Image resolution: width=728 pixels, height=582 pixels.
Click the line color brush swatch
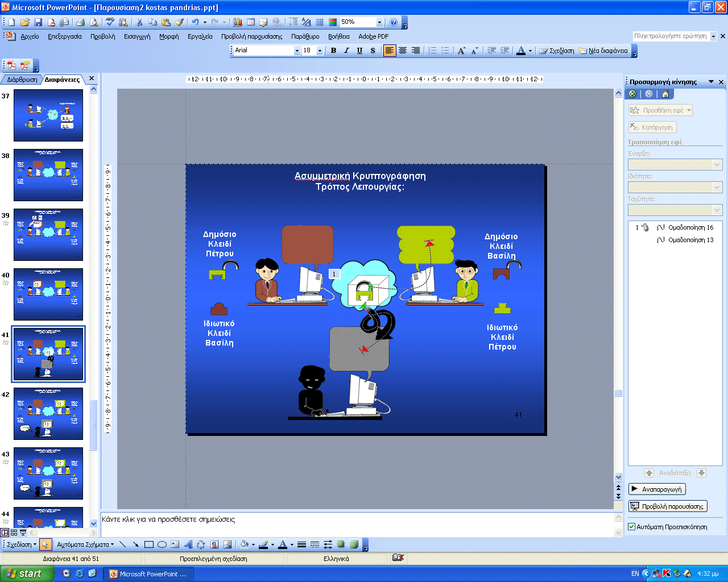click(263, 544)
